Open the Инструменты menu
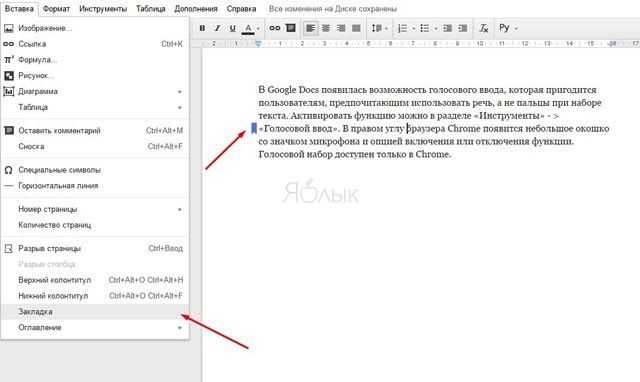The height and width of the screenshot is (382, 640). point(103,9)
